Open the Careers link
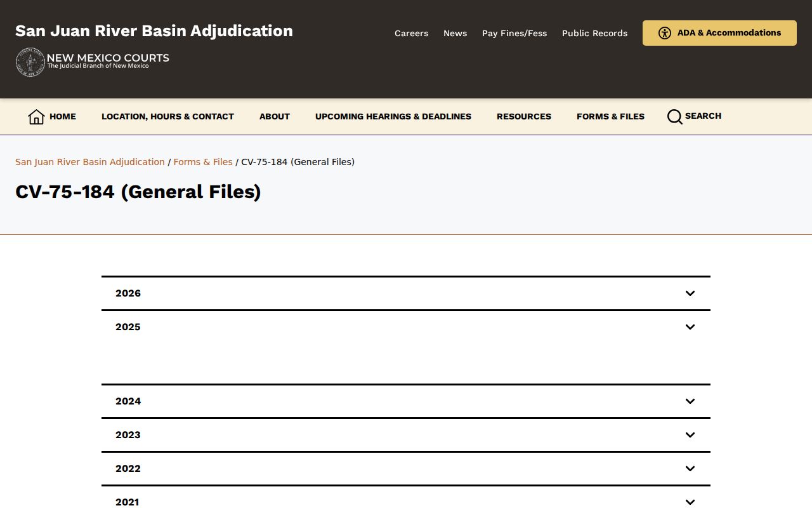This screenshot has height=508, width=812. (411, 34)
